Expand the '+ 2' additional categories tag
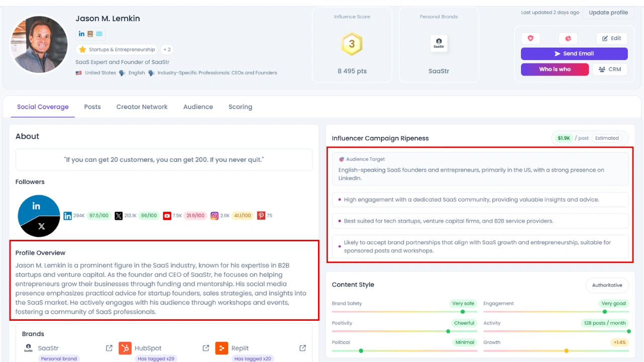 (x=167, y=49)
